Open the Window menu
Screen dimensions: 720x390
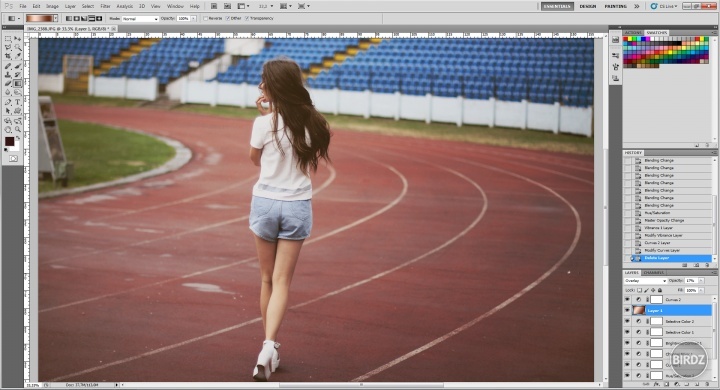(175, 6)
